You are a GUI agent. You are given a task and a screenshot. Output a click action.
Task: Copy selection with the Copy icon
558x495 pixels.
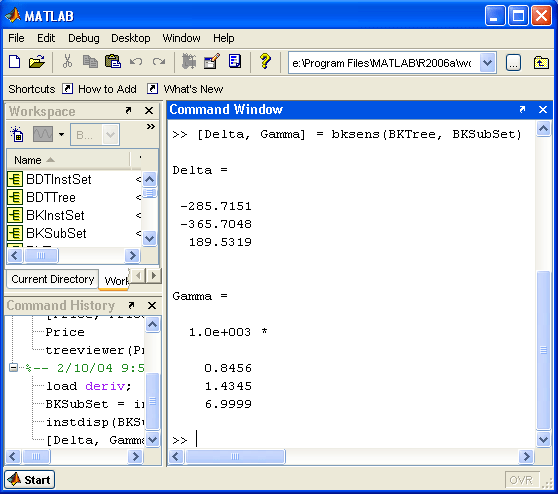coord(90,62)
